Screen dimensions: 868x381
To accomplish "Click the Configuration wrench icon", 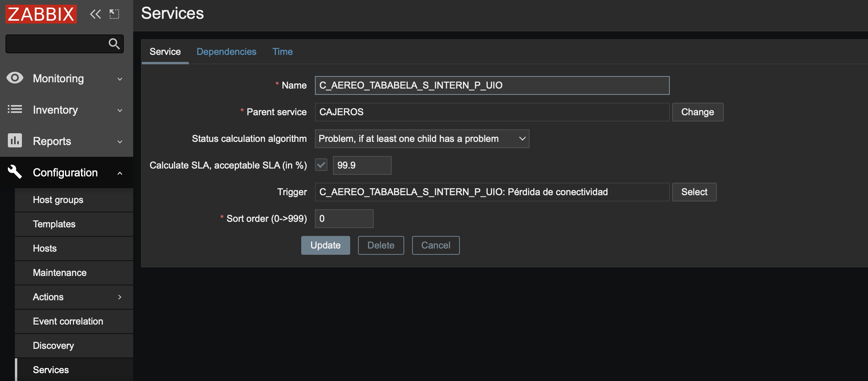I will click(15, 172).
